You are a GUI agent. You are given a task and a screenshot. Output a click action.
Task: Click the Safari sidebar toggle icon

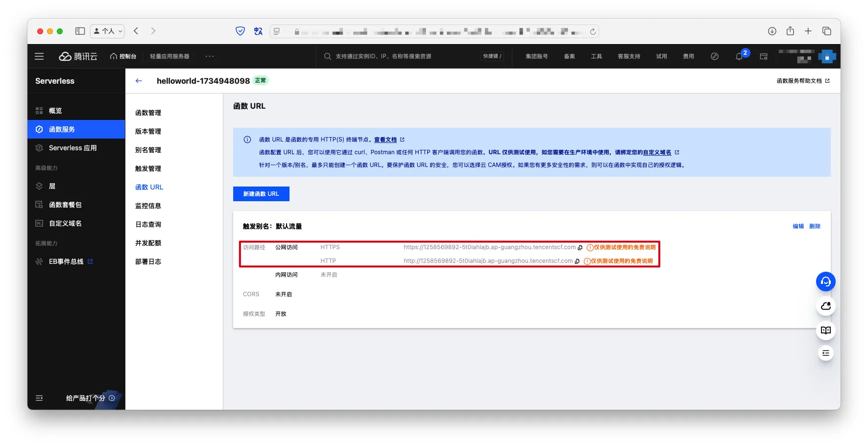click(80, 31)
